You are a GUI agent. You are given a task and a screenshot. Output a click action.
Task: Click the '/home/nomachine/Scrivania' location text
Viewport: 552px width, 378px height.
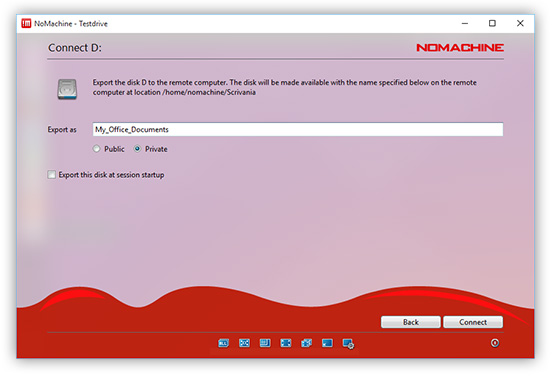tap(209, 92)
